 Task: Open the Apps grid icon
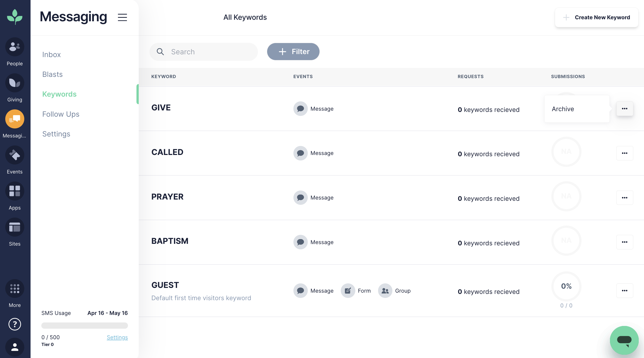pos(15,191)
